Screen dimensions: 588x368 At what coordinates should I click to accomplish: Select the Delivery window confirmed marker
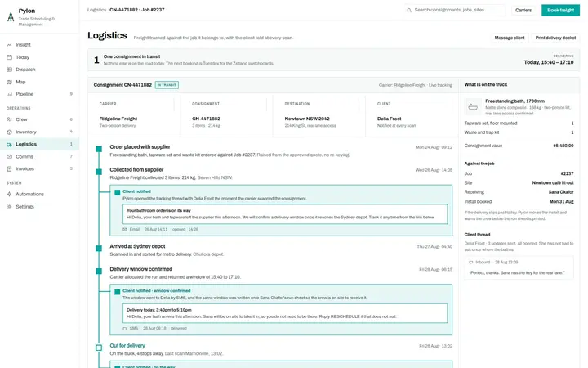tap(99, 272)
